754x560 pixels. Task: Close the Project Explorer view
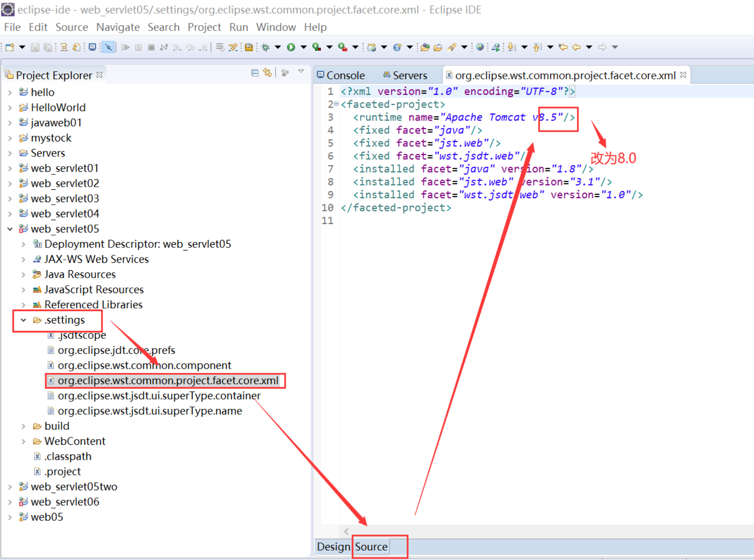pyautogui.click(x=99, y=75)
